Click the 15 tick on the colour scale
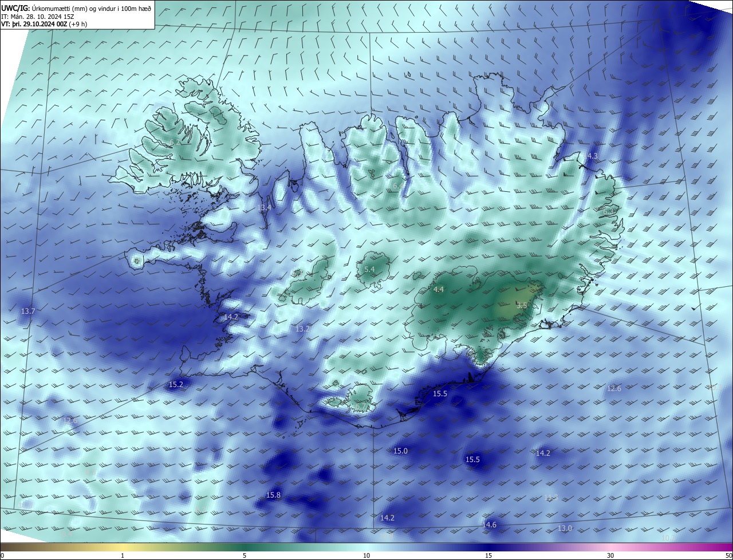The height and width of the screenshot is (560, 733). [x=488, y=555]
